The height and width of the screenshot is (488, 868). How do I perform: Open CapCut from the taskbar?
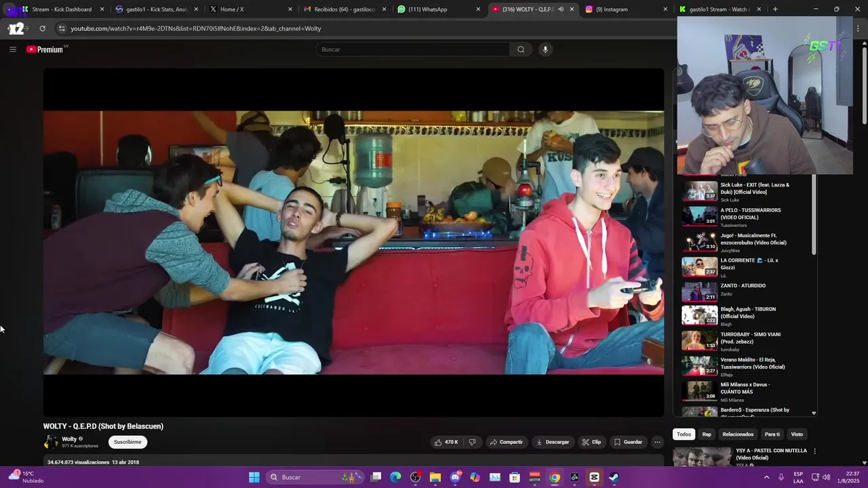(x=594, y=477)
